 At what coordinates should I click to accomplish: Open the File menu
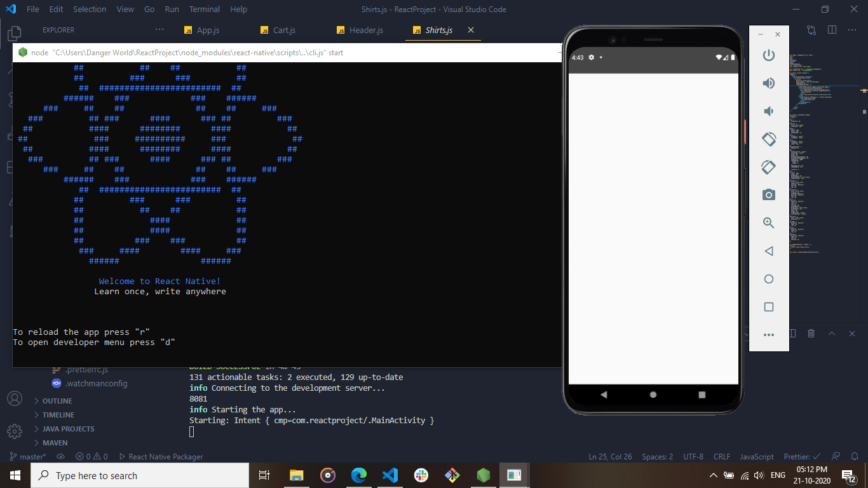pos(33,10)
